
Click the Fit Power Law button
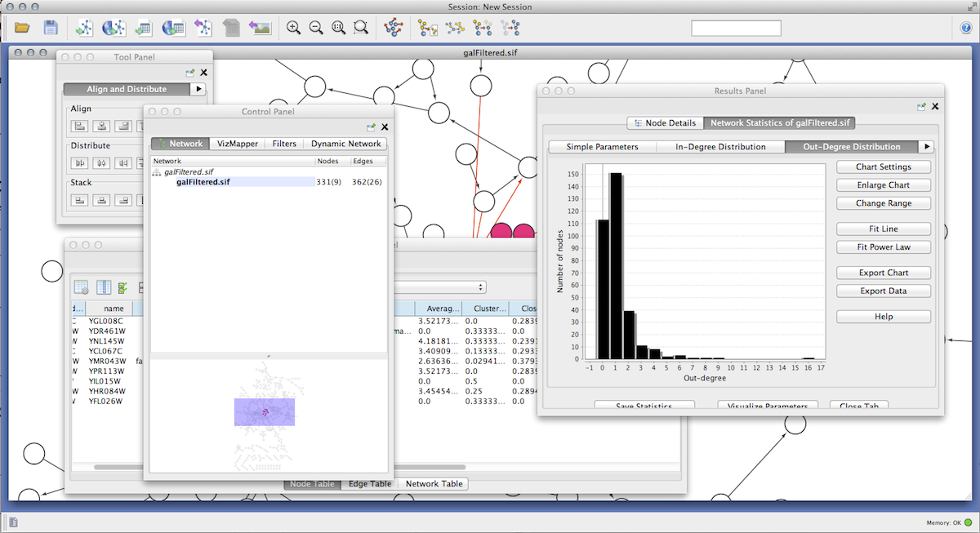click(883, 247)
